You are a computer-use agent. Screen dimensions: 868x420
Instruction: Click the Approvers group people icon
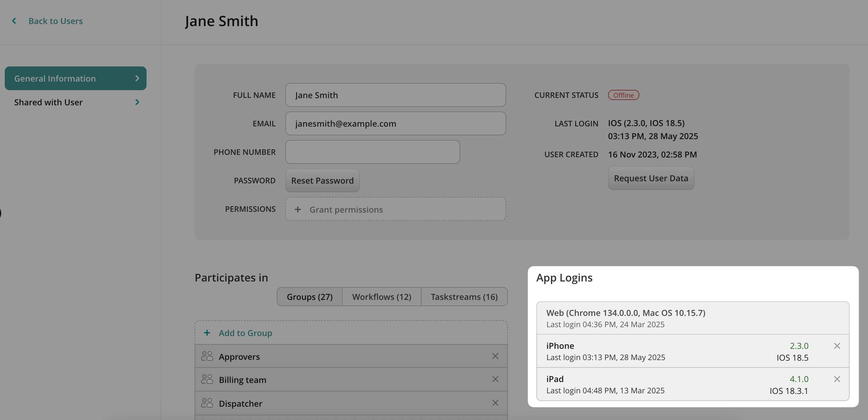click(207, 356)
